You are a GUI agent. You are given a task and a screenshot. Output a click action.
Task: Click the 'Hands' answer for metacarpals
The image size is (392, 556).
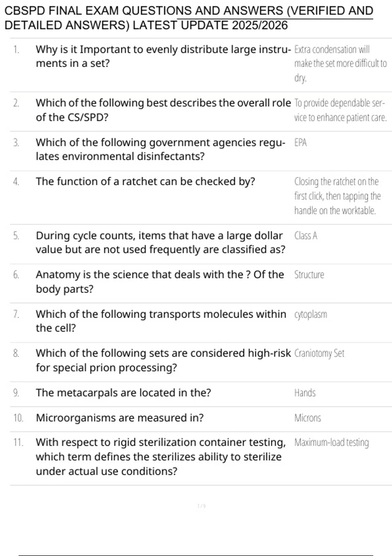click(x=305, y=392)
